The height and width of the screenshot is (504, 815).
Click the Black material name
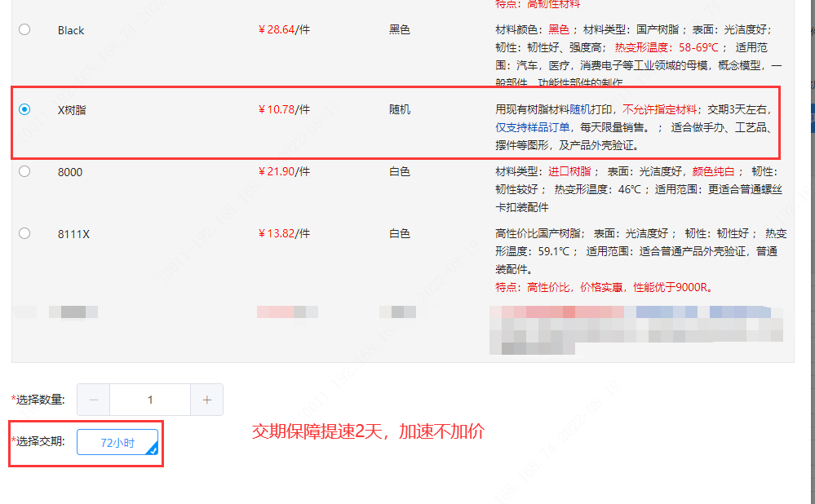pyautogui.click(x=71, y=30)
